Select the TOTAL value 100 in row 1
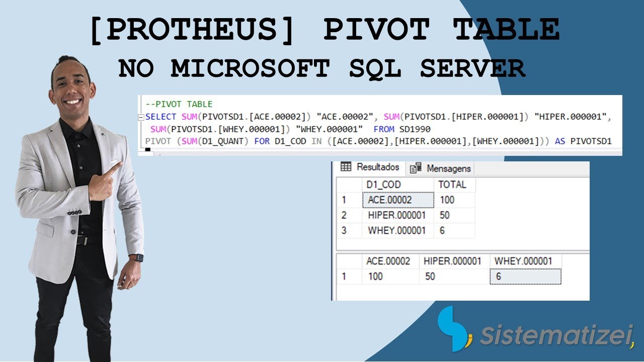This screenshot has height=362, width=644. (454, 200)
